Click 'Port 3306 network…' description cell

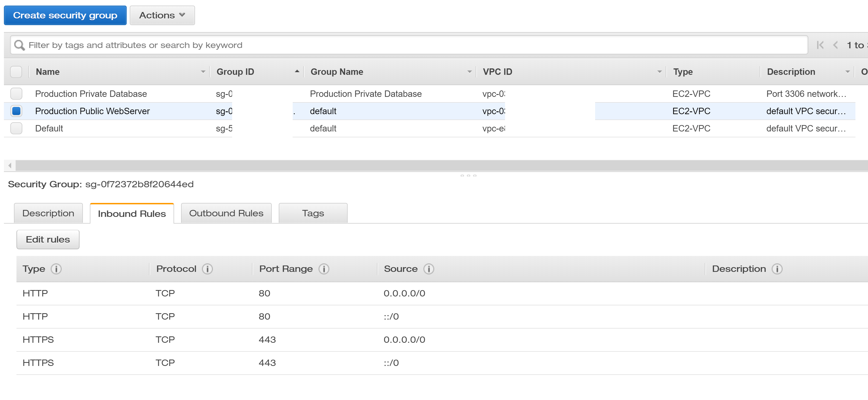806,94
